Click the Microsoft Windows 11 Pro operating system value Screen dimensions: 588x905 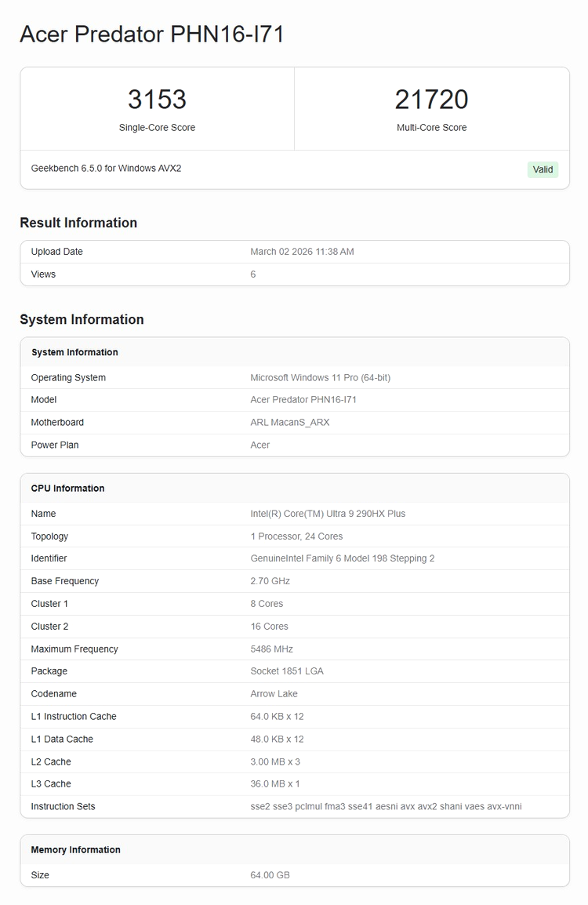[x=320, y=378]
